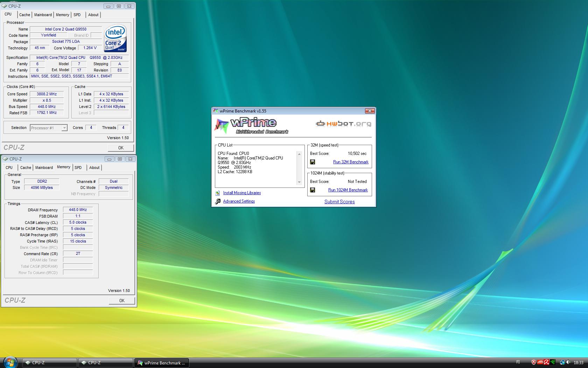This screenshot has width=588, height=368.
Task: Click the 32M best score 10,502 sec
Action: coord(357,154)
